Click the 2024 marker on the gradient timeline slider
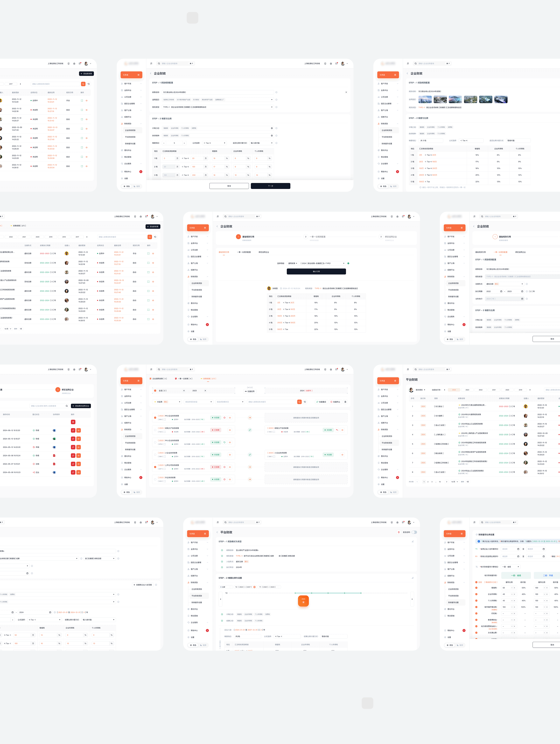 pyautogui.click(x=303, y=601)
